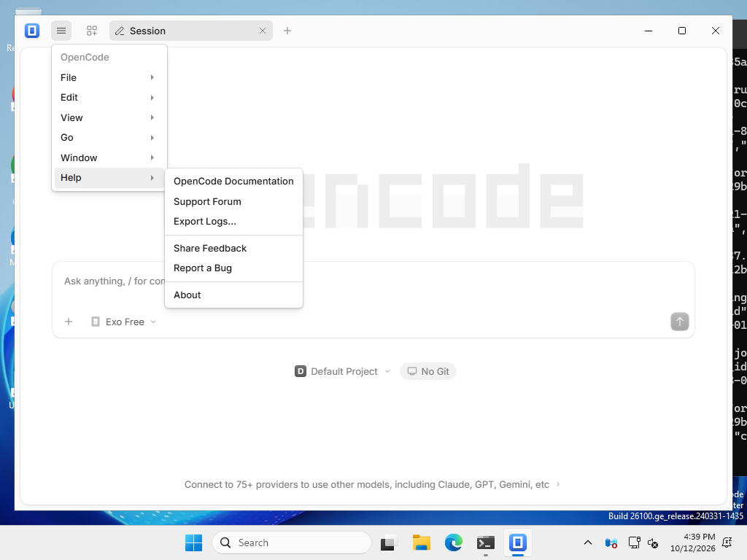Open OpenCode Documentation from Help
This screenshot has height=560, width=747.
(233, 182)
